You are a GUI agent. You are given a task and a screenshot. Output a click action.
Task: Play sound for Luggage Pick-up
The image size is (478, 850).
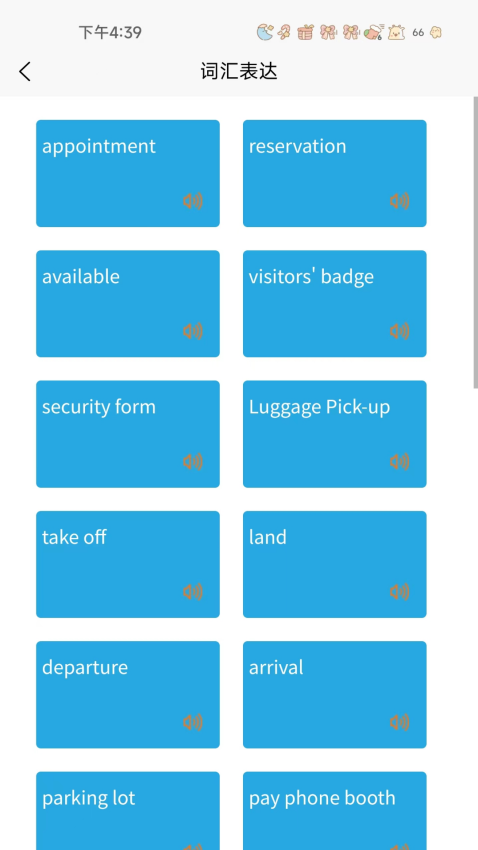pyautogui.click(x=399, y=462)
